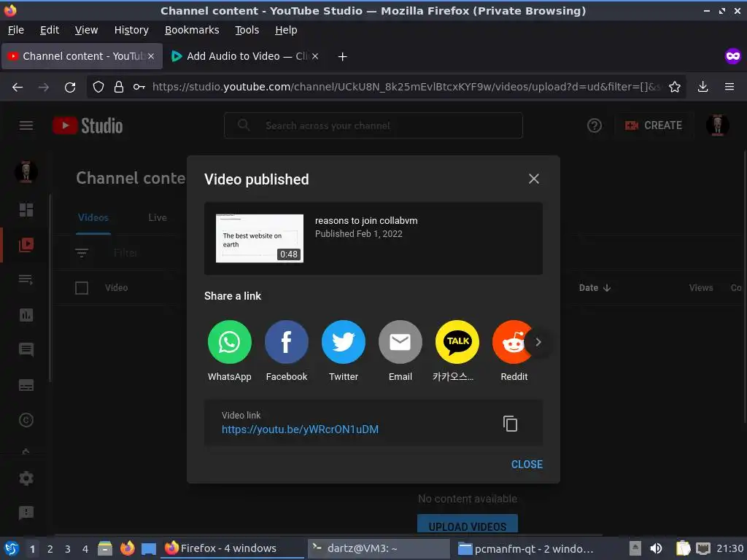
Task: Go back in browser history
Action: (18, 87)
